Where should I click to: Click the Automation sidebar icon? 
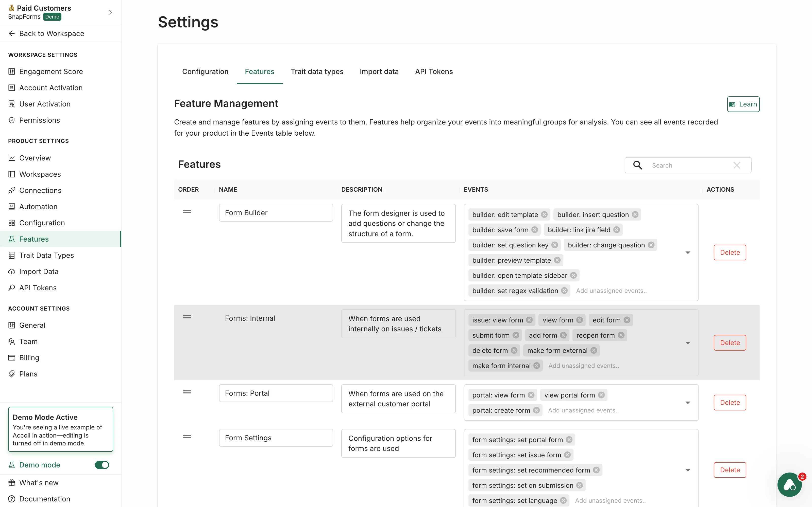(12, 207)
